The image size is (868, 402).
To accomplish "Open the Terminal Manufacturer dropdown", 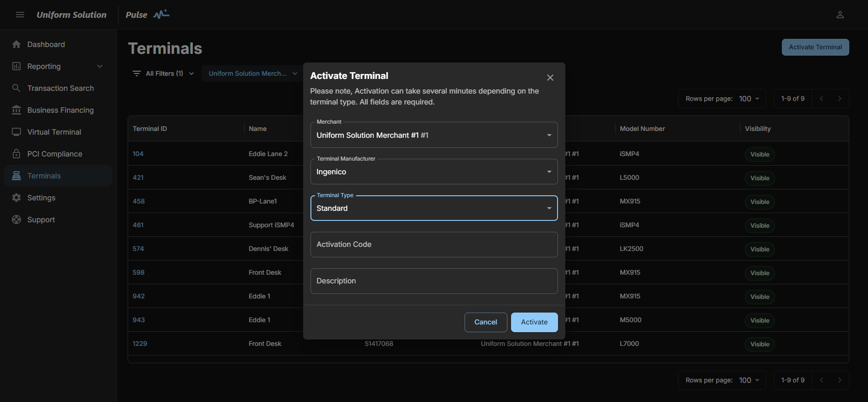I will tap(434, 172).
